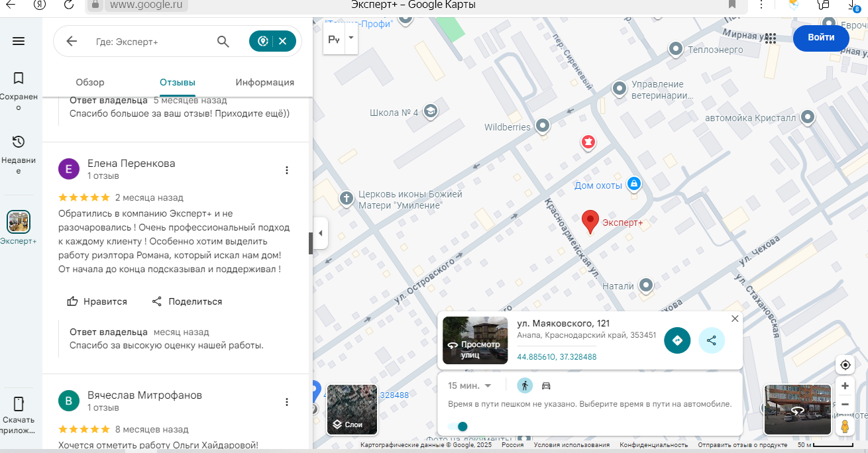Select the Pegman street view icon
This screenshot has width=868, height=453.
click(845, 426)
